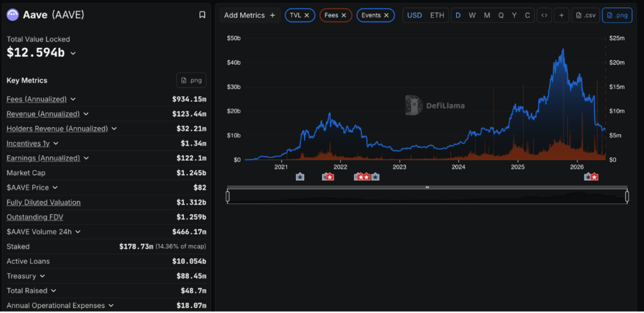The width and height of the screenshot is (644, 313).
Task: Download chart data as .csv
Action: (586, 15)
